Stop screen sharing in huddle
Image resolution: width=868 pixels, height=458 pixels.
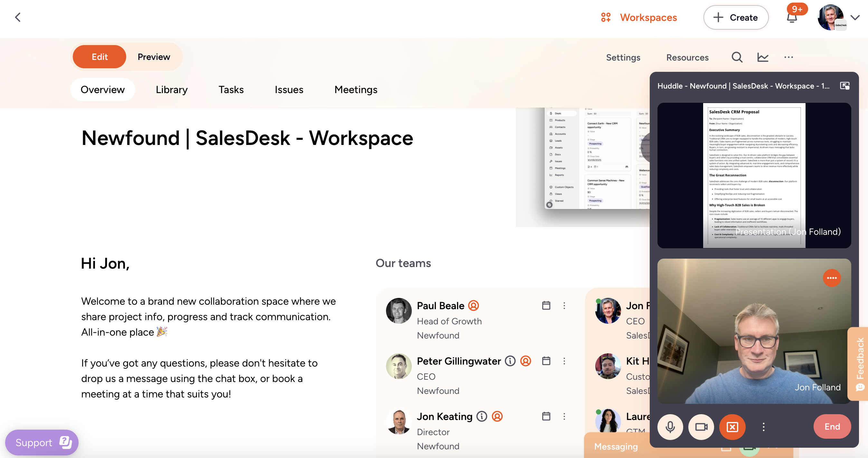pos(732,427)
